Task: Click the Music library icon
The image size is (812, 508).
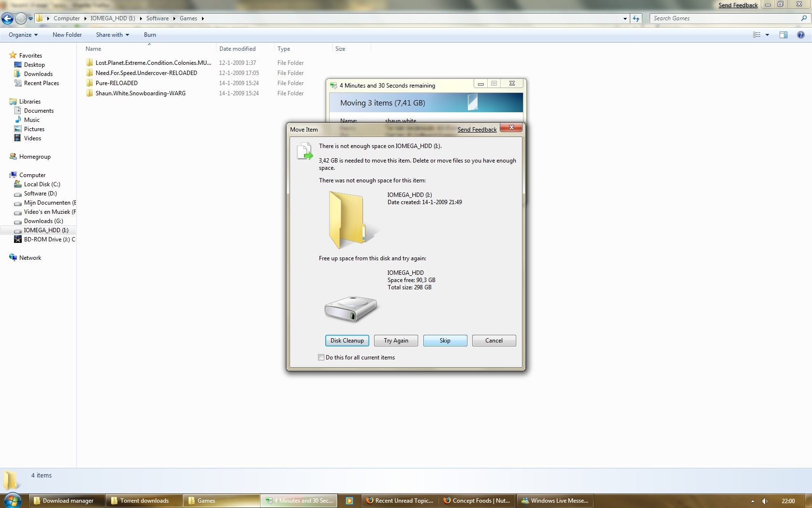Action: click(18, 120)
